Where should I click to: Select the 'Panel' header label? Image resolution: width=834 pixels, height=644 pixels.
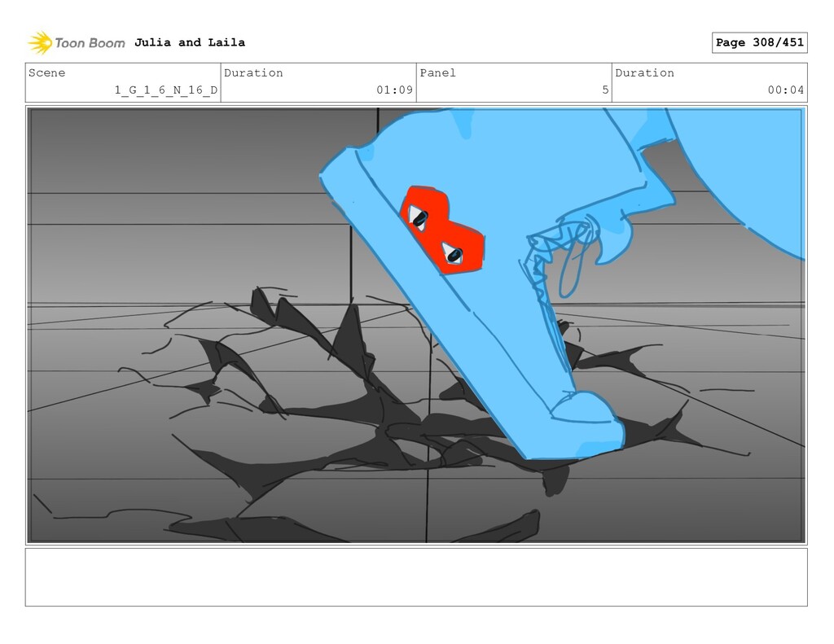click(437, 72)
